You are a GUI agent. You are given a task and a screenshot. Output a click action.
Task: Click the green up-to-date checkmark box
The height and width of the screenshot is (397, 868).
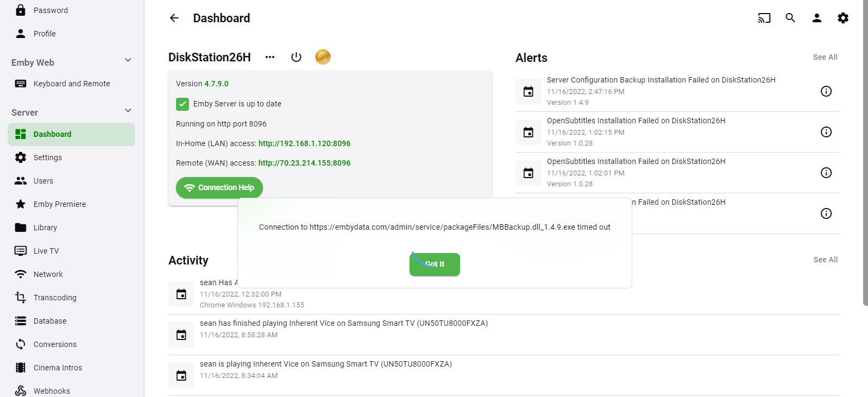(183, 104)
